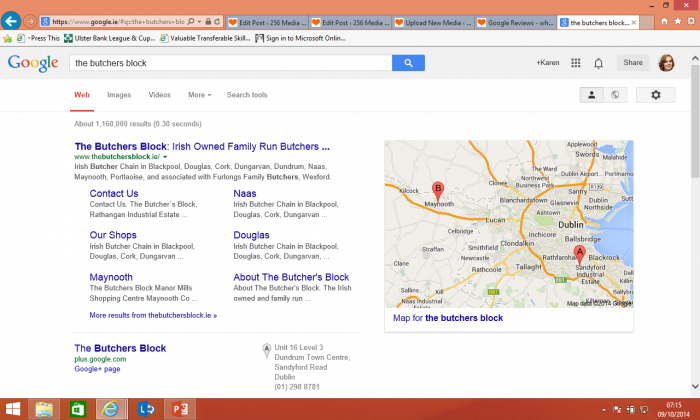Toggle personal results with person icon

click(592, 95)
